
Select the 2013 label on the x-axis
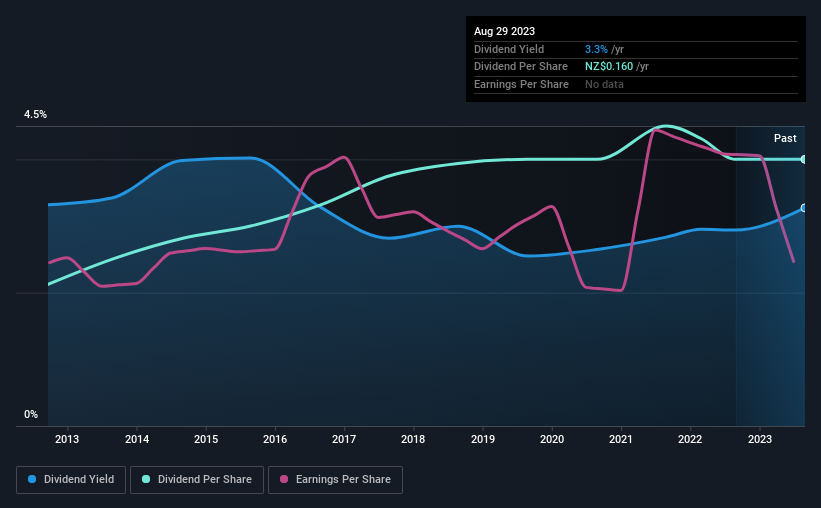[x=67, y=439]
